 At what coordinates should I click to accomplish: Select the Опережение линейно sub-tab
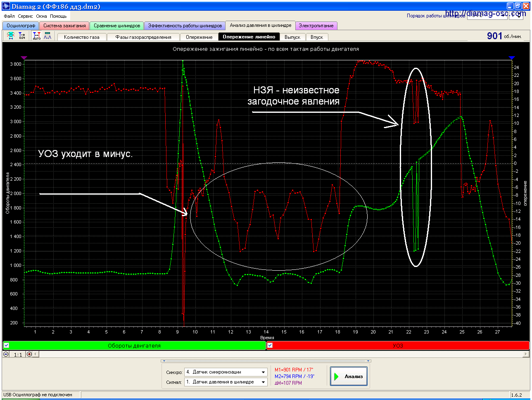coord(249,37)
